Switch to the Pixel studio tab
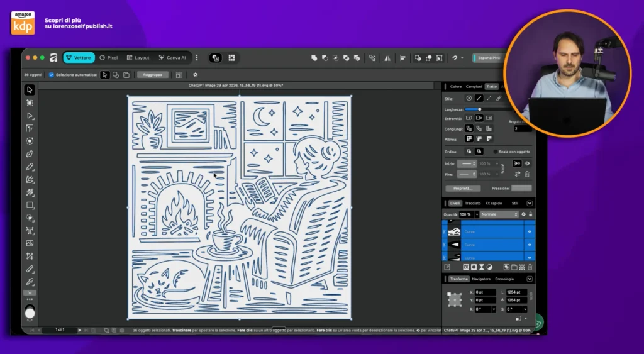Image resolution: width=644 pixels, height=354 pixels. tap(109, 58)
